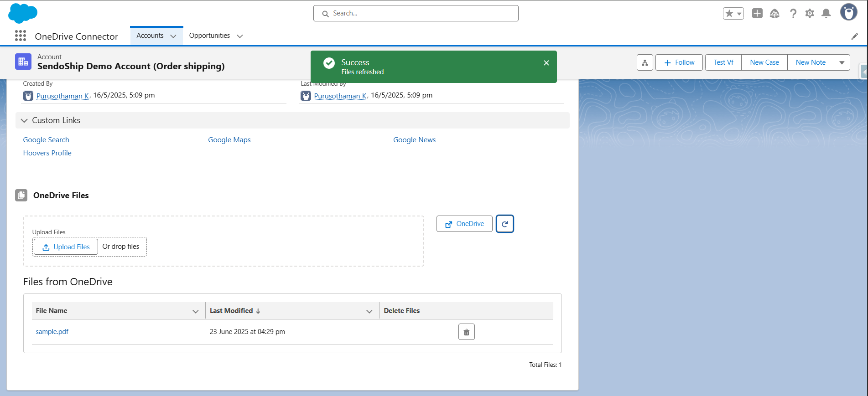Click the Or drop files area
This screenshot has width=868, height=396.
121,247
